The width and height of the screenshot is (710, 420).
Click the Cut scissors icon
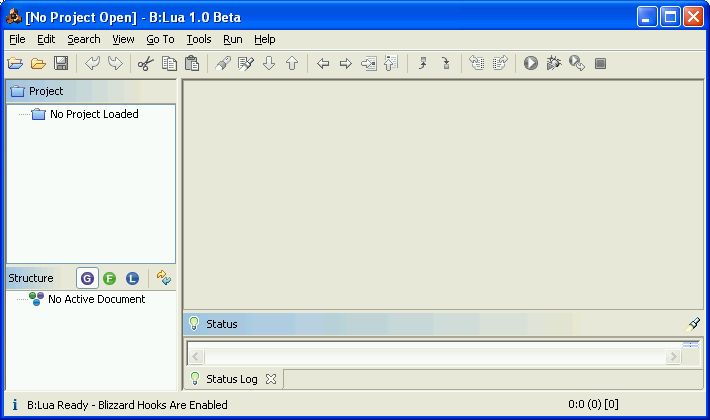point(146,63)
